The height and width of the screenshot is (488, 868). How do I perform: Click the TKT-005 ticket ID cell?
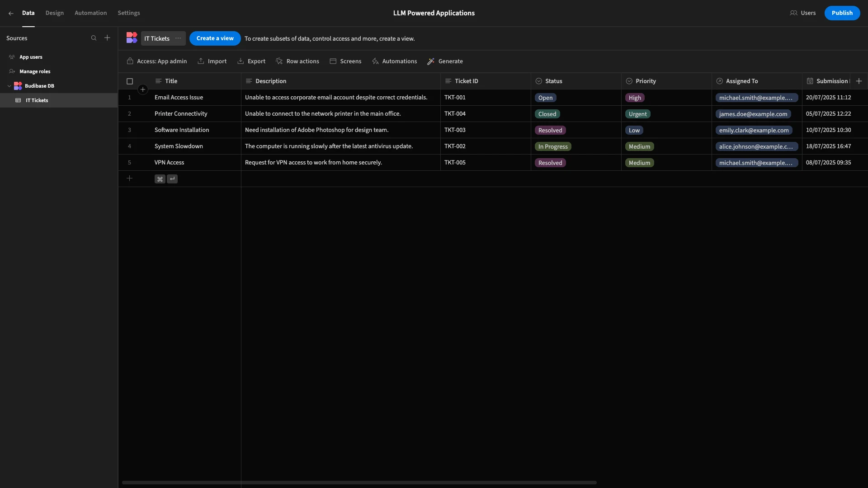[486, 163]
